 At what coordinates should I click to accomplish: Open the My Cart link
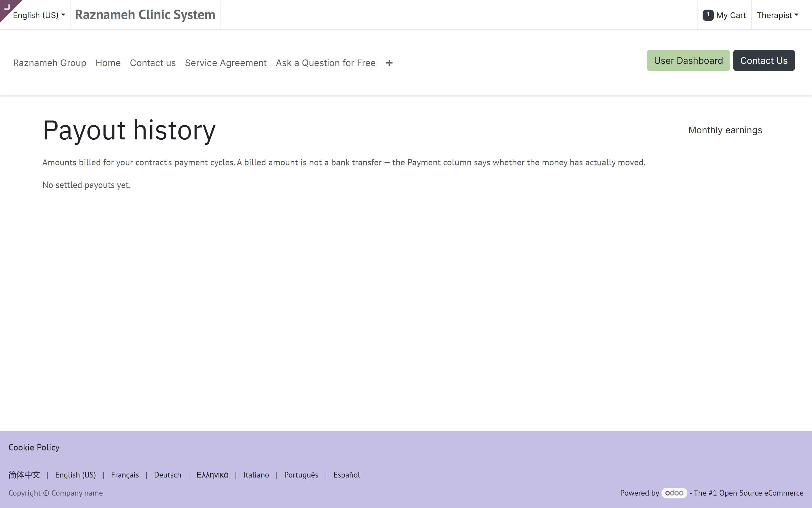(724, 15)
